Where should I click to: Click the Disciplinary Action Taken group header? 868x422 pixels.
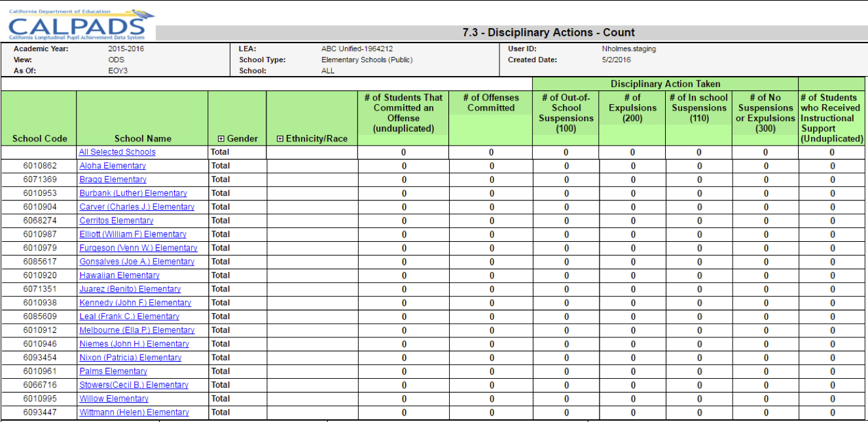click(666, 84)
